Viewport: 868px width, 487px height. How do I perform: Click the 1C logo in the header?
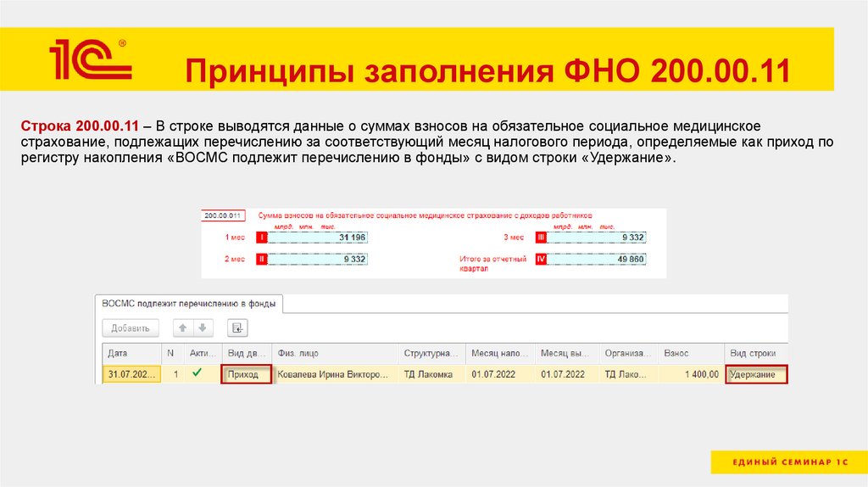click(90, 59)
